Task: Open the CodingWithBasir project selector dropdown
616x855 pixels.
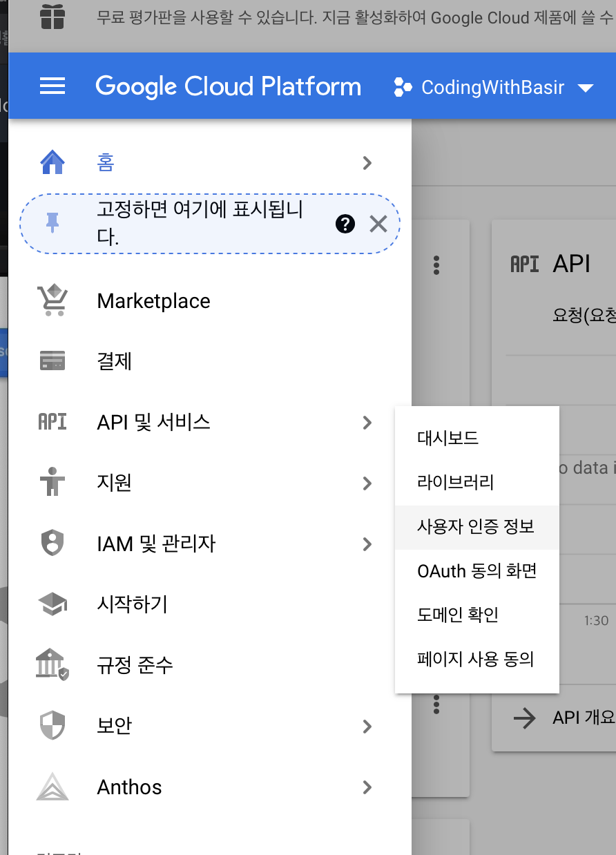Action: 493,88
